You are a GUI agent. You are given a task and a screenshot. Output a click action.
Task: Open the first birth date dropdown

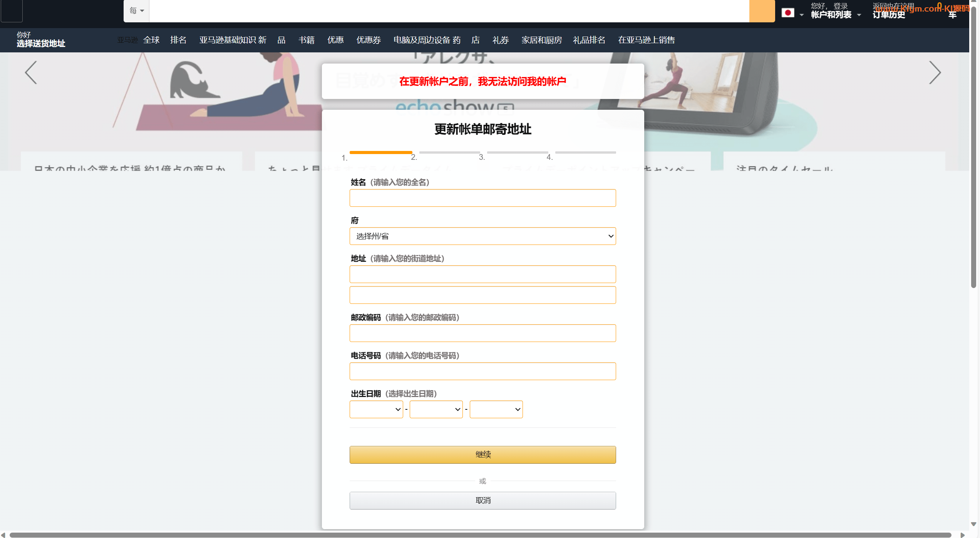click(x=376, y=409)
